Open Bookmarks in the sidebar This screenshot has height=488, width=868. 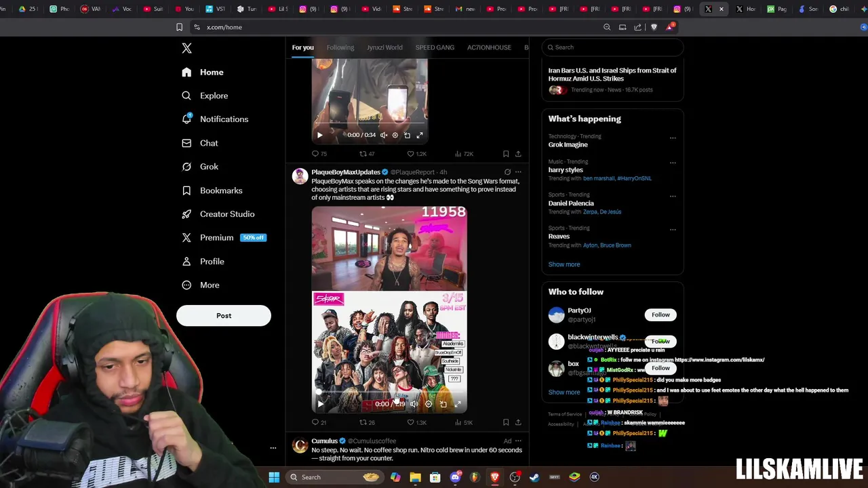point(212,190)
